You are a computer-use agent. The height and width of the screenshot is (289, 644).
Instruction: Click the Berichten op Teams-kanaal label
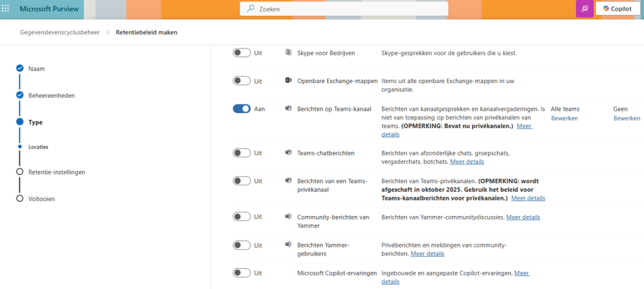tap(334, 109)
